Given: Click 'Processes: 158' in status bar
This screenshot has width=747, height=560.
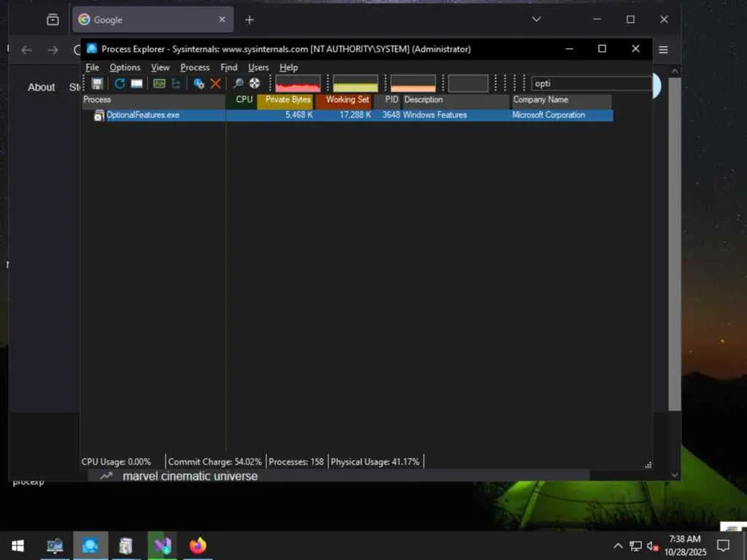Looking at the screenshot, I should 296,462.
